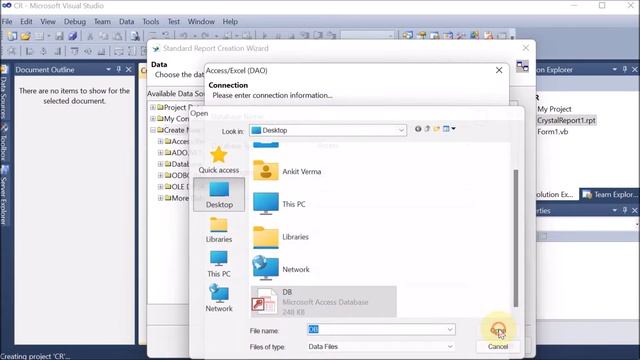The image size is (640, 360).
Task: Open the File menu
Action: coord(7,22)
